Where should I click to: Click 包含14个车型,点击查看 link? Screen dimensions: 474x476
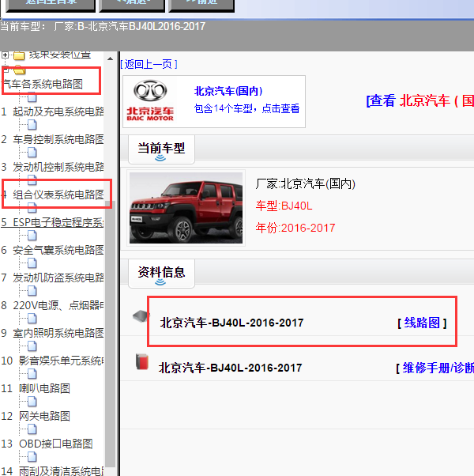pos(246,108)
